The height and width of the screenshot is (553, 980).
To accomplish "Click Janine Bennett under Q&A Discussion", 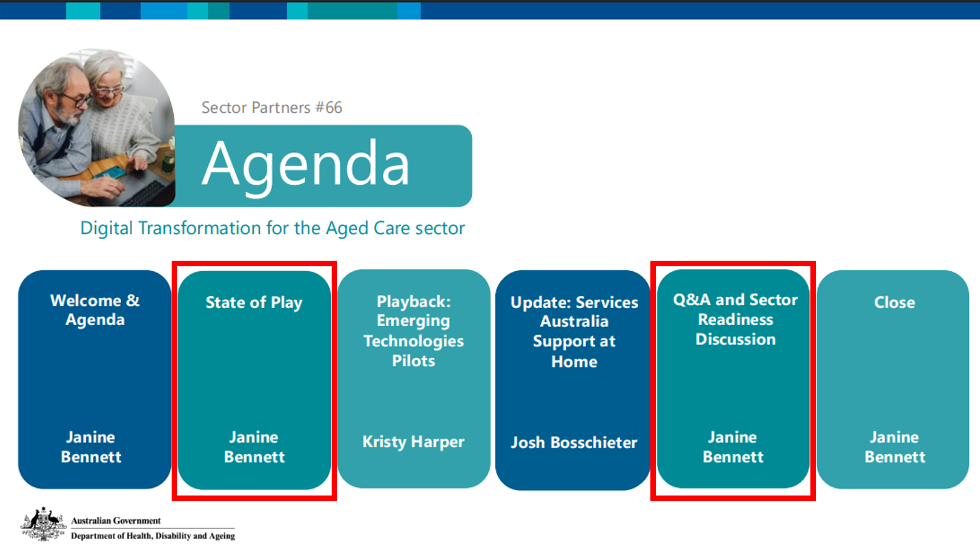I will [x=733, y=447].
